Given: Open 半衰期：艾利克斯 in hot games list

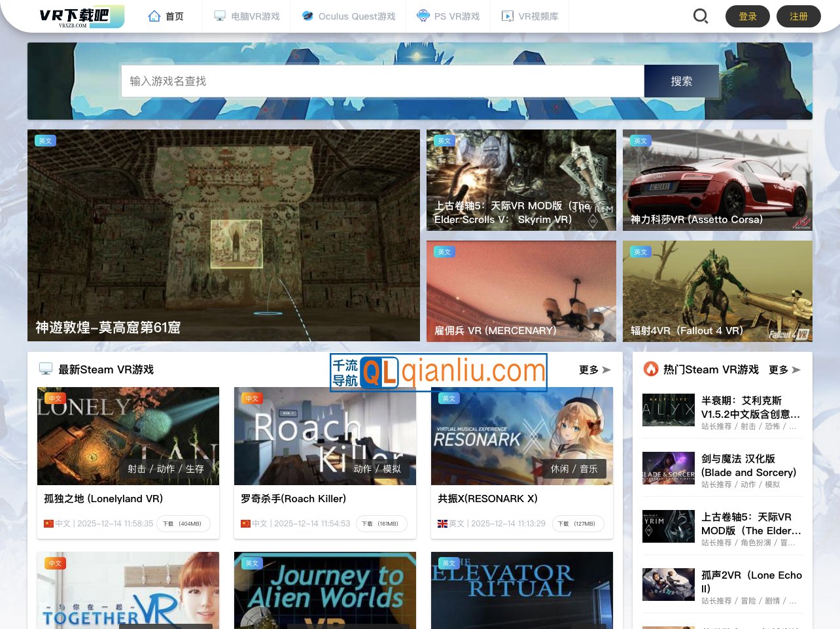Looking at the screenshot, I should (x=750, y=407).
